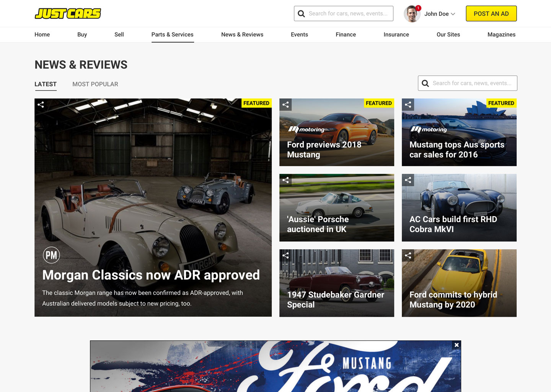
Task: Click the Featured label on Morgan article
Action: 256,103
